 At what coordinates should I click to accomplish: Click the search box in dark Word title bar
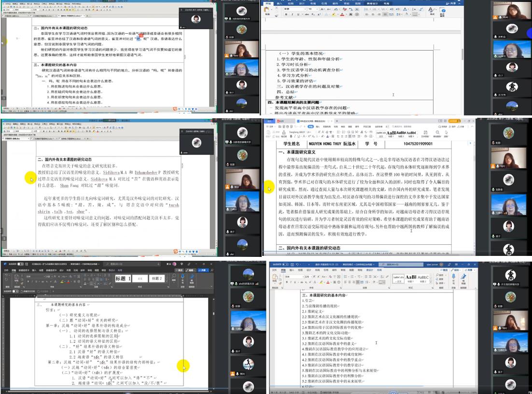(130, 264)
